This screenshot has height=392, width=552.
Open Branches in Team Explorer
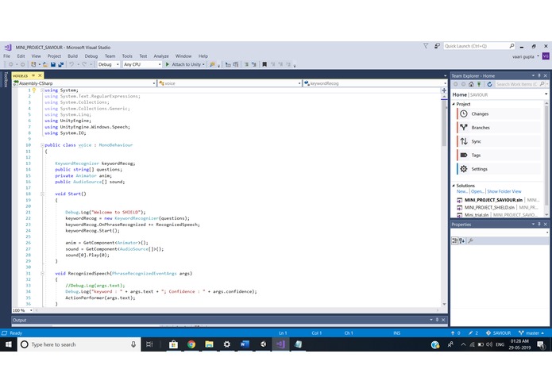click(499, 128)
